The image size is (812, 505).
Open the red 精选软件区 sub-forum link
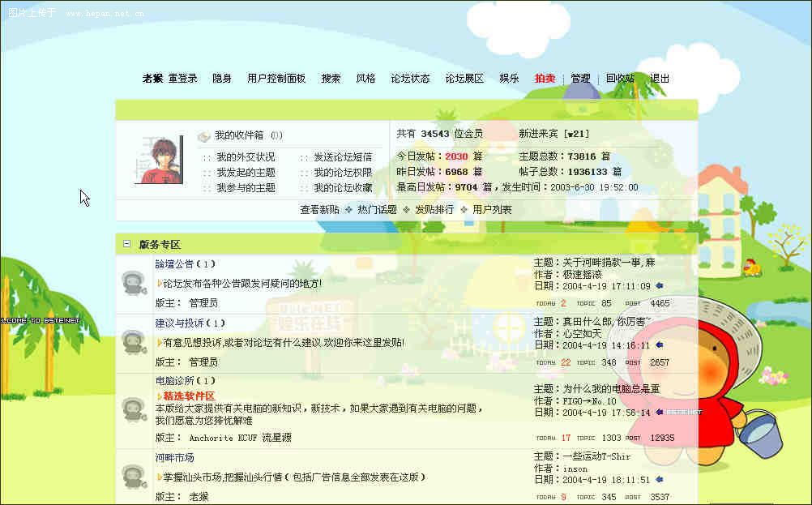coord(189,396)
